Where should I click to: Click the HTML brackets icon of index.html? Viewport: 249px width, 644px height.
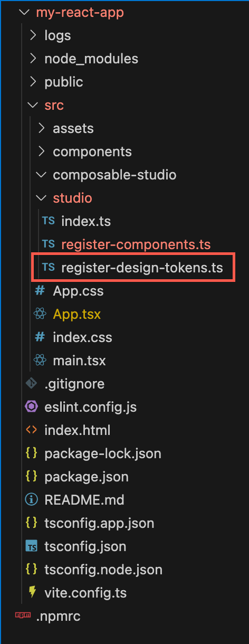pos(31,430)
